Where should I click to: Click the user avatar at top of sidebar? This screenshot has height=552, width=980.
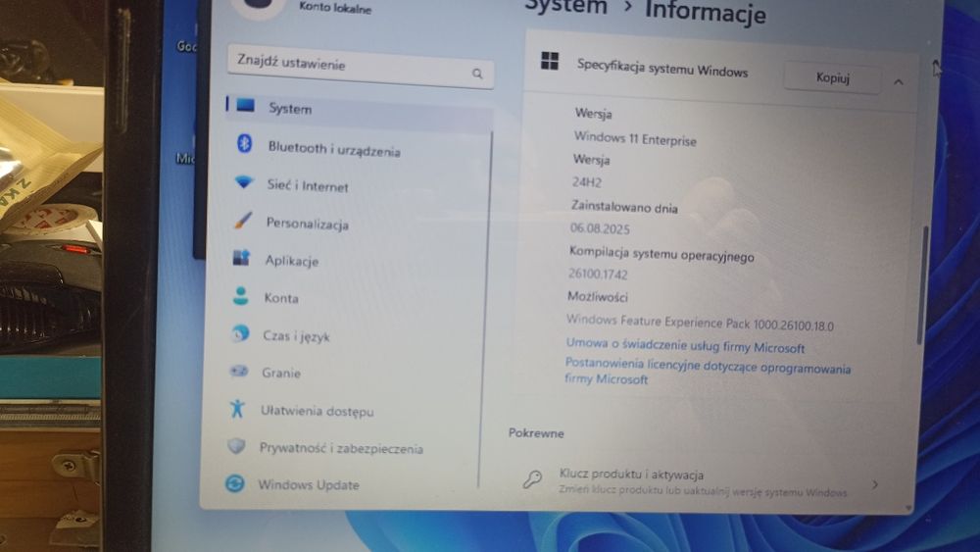click(258, 8)
